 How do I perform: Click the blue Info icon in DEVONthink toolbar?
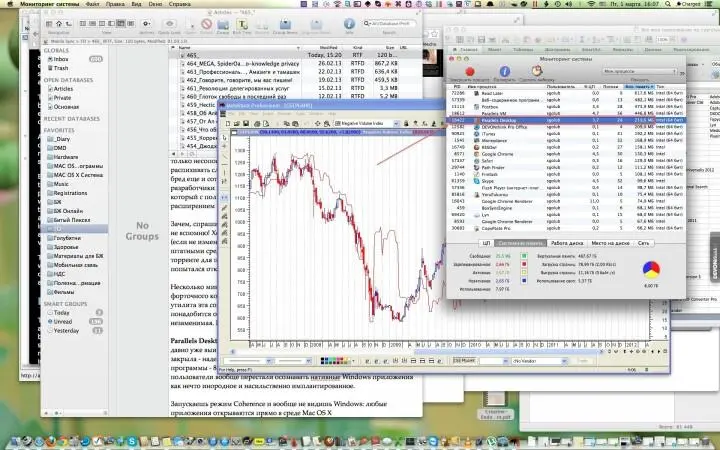coord(349,23)
